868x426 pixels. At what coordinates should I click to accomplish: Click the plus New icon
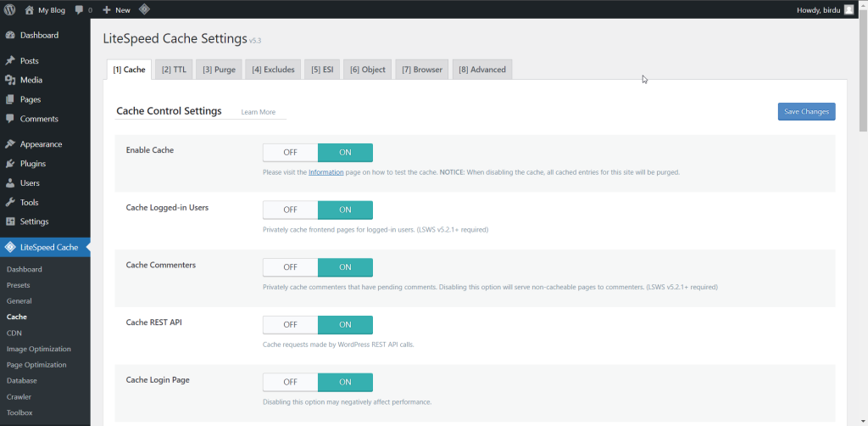click(107, 10)
